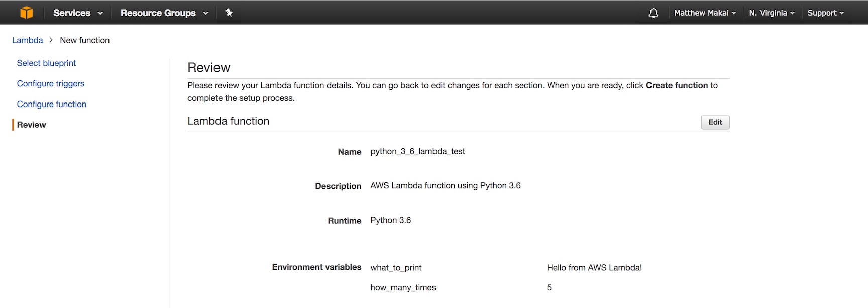
Task: Click the AWS cube logo
Action: tap(26, 13)
